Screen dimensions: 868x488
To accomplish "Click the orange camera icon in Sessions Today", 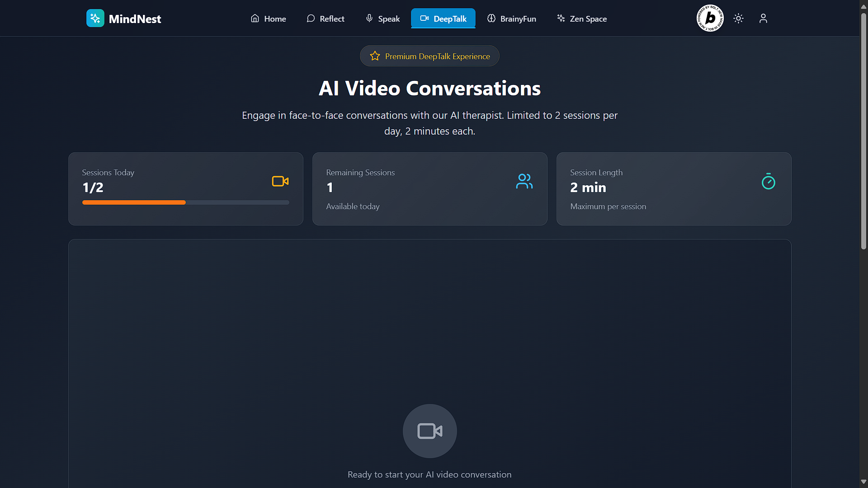I will click(x=280, y=182).
